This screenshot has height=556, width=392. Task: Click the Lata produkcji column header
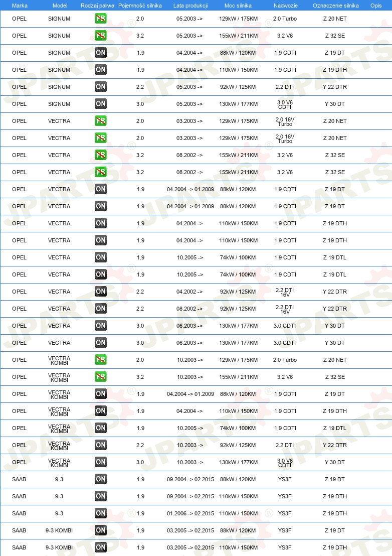(190, 6)
